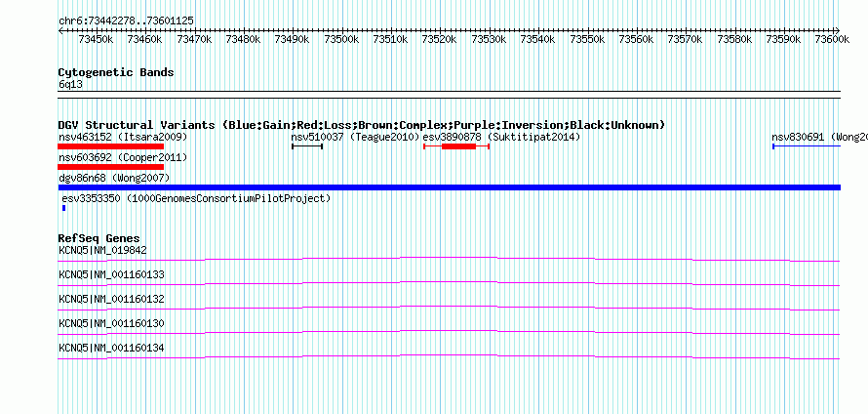The width and height of the screenshot is (868, 414).
Task: Open variant label nsv510037 (Teague2010)
Action: (355, 137)
